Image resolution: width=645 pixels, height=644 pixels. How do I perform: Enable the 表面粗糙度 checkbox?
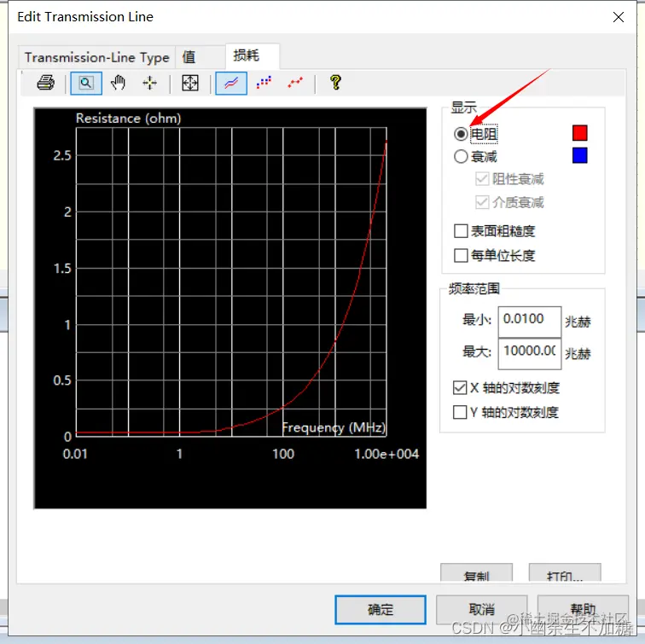coord(461,230)
